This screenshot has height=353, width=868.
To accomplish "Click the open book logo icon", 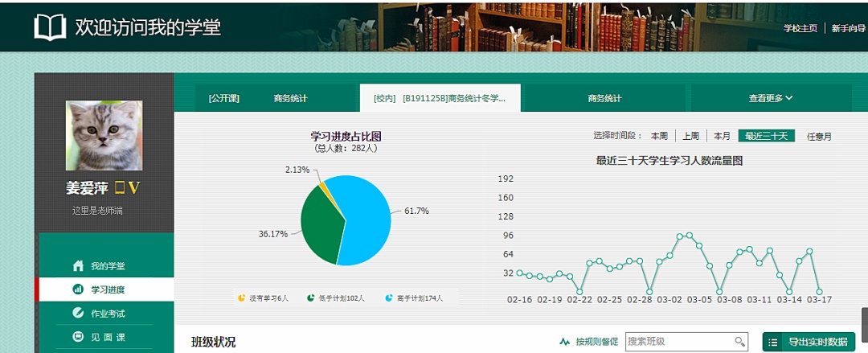I will [x=50, y=27].
